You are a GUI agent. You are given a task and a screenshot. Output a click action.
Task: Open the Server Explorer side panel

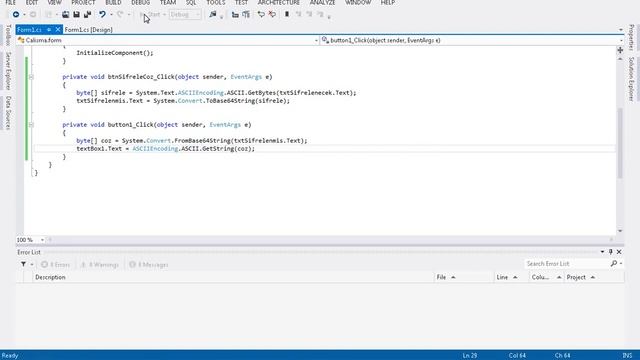8,71
